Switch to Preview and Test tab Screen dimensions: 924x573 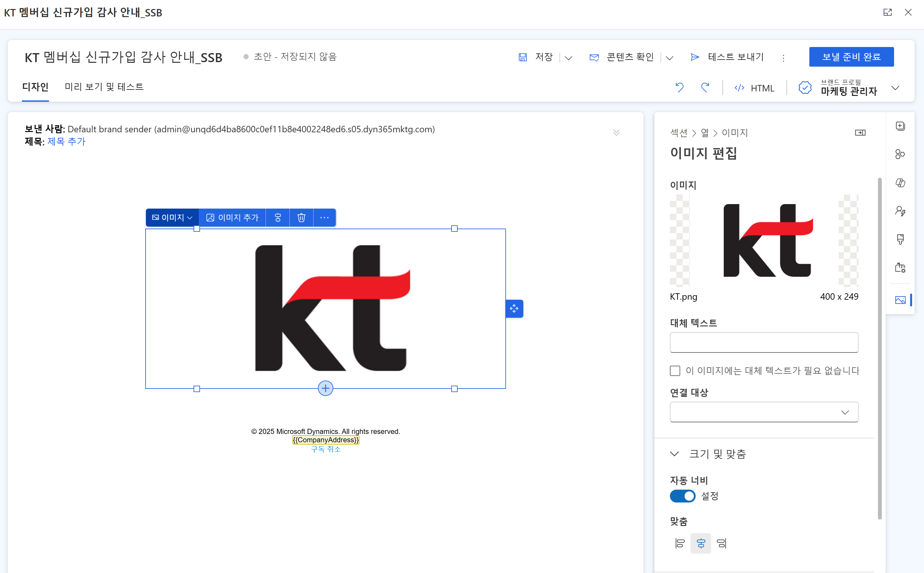104,87
